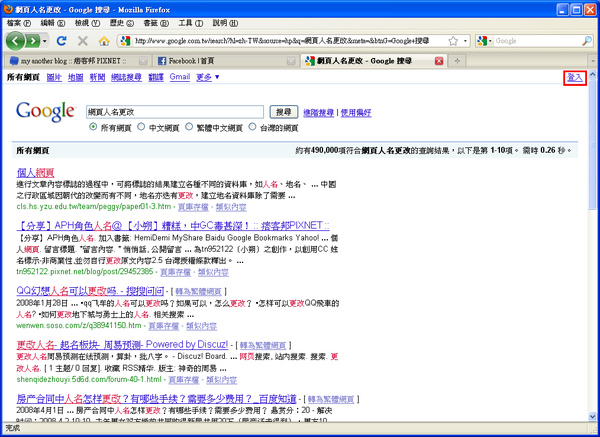Screen dimensions: 600x437
Task: Open the list all tabs dropdown
Action: tap(593, 61)
